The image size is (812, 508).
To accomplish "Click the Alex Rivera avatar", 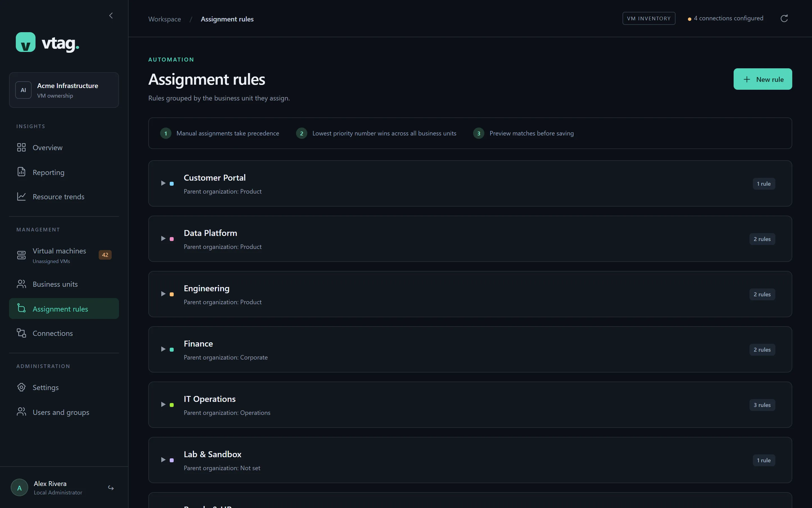I will pos(19,487).
